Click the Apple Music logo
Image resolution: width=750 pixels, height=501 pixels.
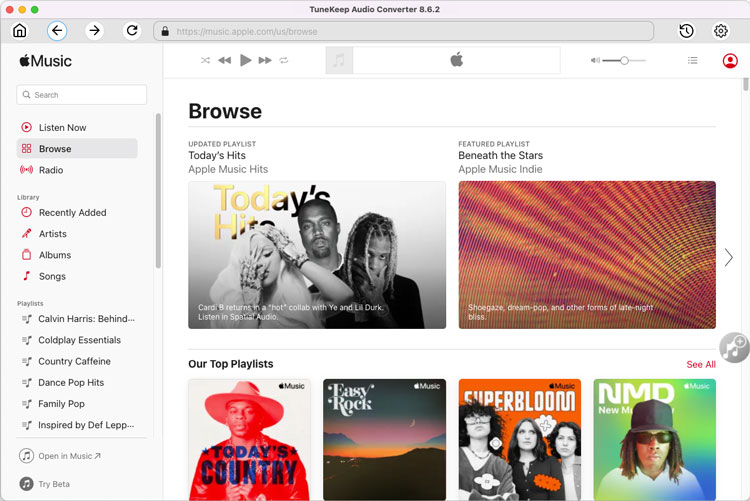point(45,61)
